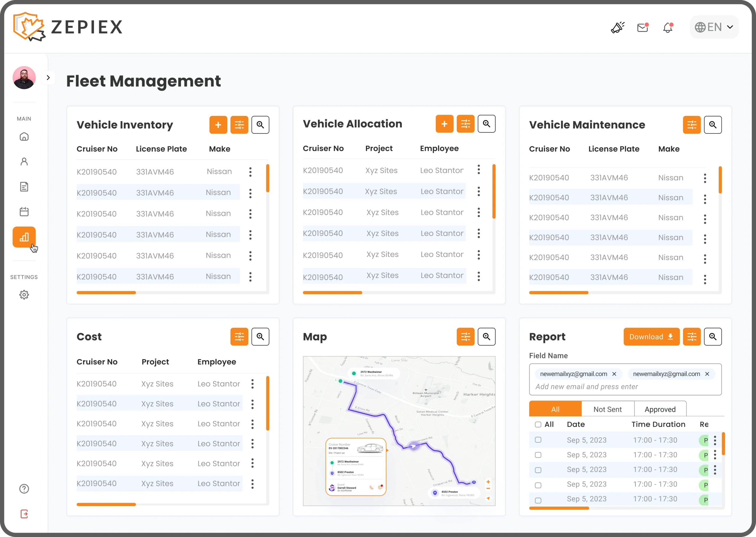This screenshot has width=756, height=537.
Task: Tick the first Sep 5, 2023 report row checkbox
Action: click(x=538, y=440)
